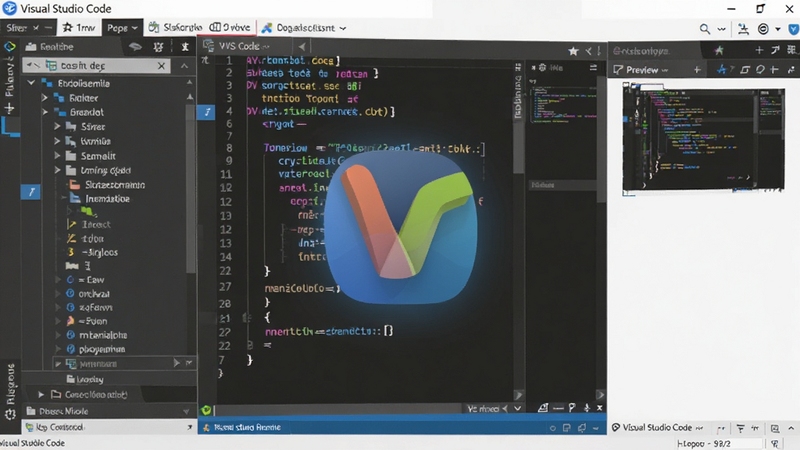
Task: Expand the Brendot folder
Action: click(45, 112)
